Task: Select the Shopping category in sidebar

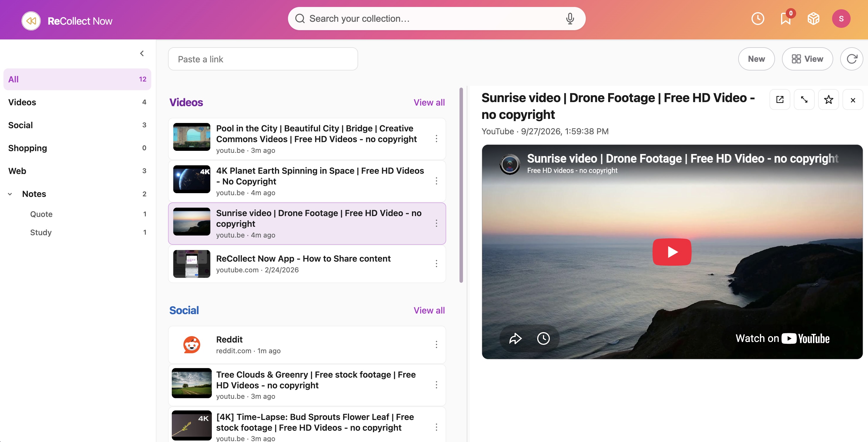Action: [x=77, y=148]
